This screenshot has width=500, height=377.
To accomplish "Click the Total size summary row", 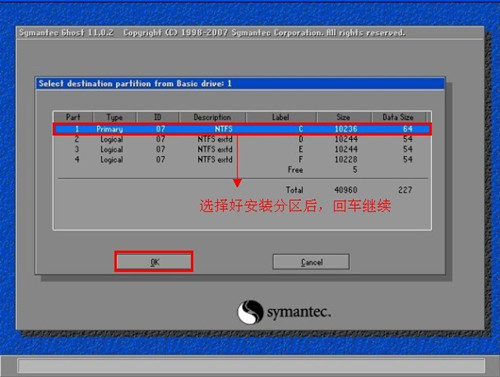I will pos(349,190).
